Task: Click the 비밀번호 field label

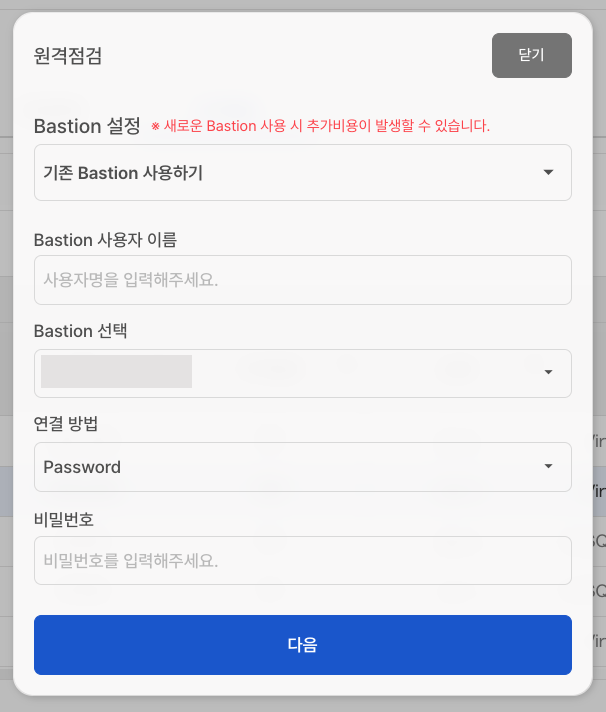Action: 64,518
